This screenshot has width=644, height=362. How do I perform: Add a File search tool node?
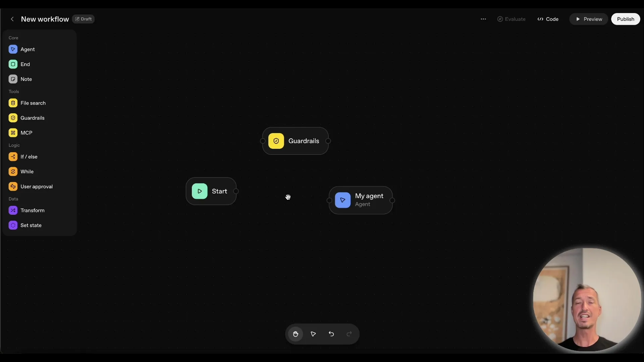[33, 103]
